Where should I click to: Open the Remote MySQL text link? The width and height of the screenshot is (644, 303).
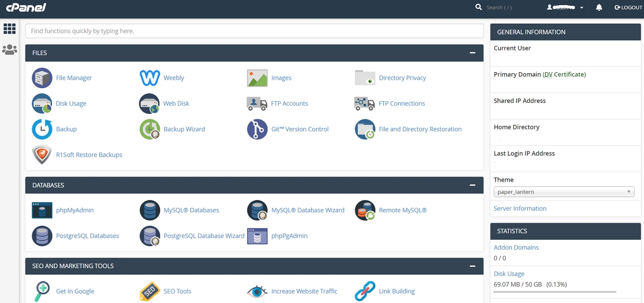pyautogui.click(x=403, y=210)
